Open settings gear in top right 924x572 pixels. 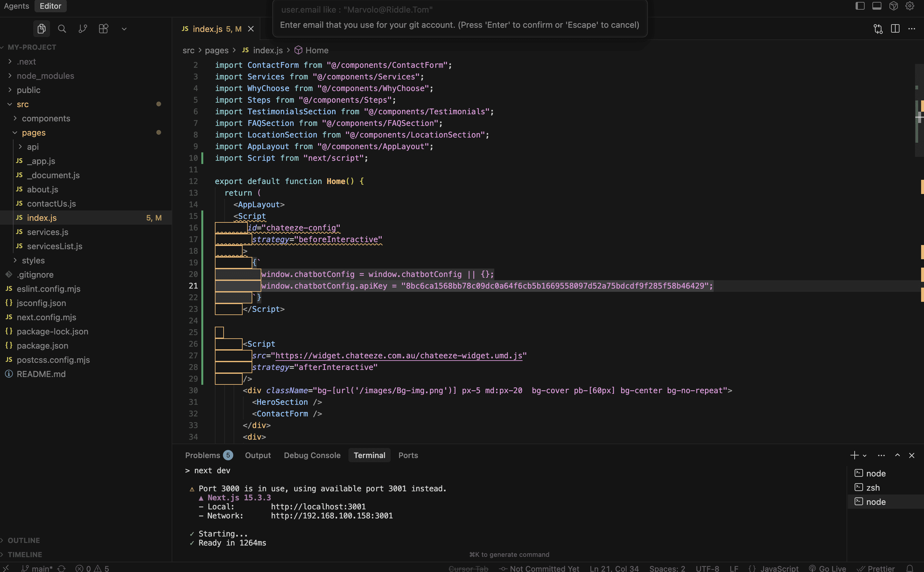click(909, 6)
